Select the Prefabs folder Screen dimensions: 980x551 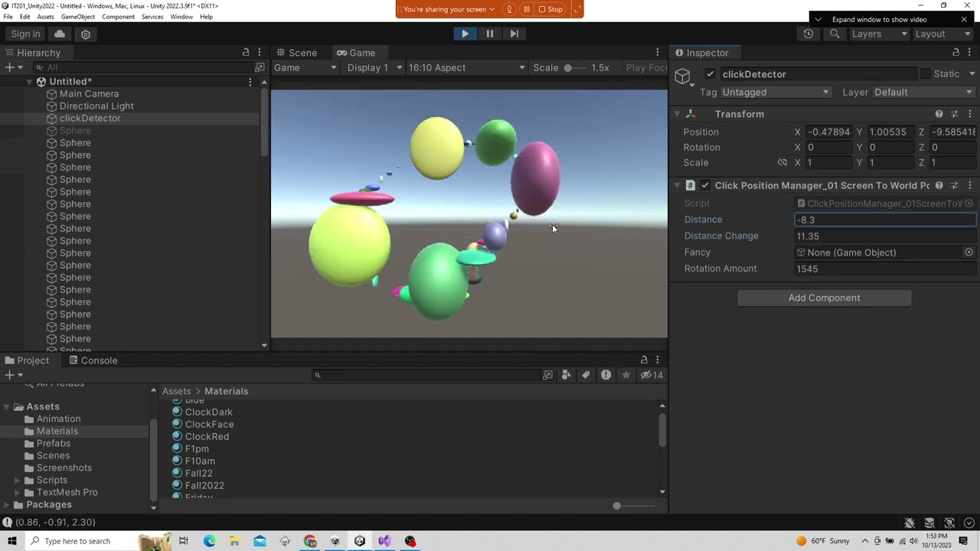click(54, 443)
